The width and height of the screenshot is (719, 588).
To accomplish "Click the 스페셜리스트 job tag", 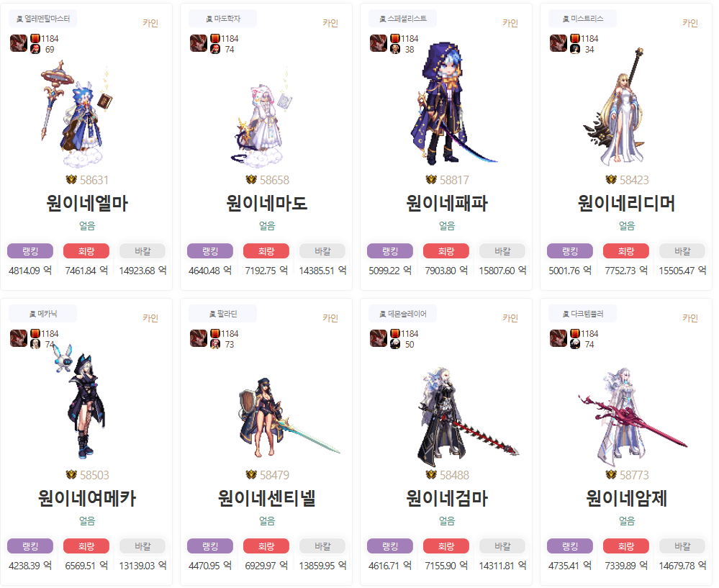I will pyautogui.click(x=402, y=19).
